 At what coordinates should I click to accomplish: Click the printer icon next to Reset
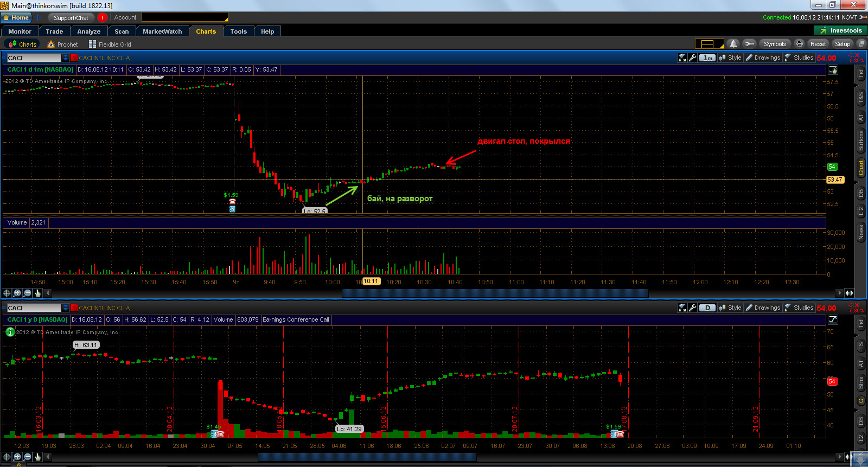pos(799,44)
